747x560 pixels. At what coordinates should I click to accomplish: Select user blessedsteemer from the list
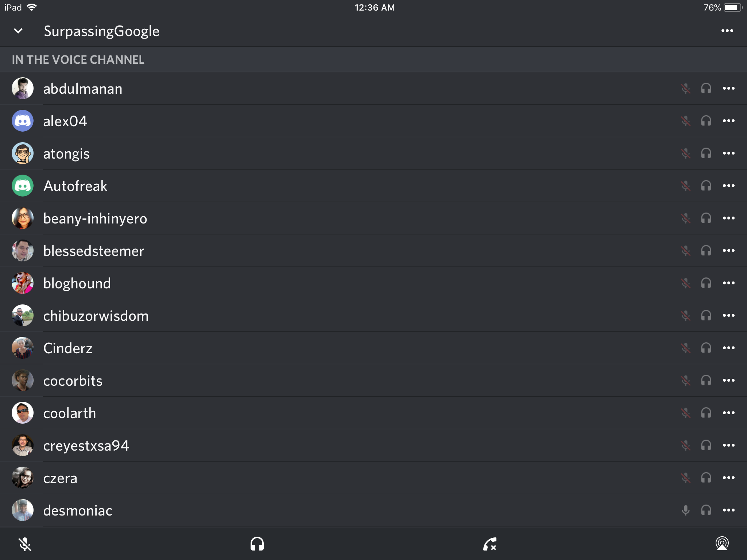[x=373, y=250]
